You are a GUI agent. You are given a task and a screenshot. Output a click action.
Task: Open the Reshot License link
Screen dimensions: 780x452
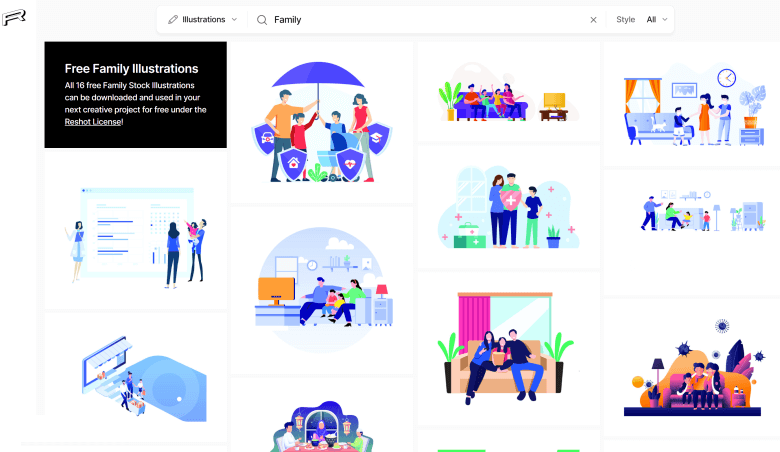(93, 122)
